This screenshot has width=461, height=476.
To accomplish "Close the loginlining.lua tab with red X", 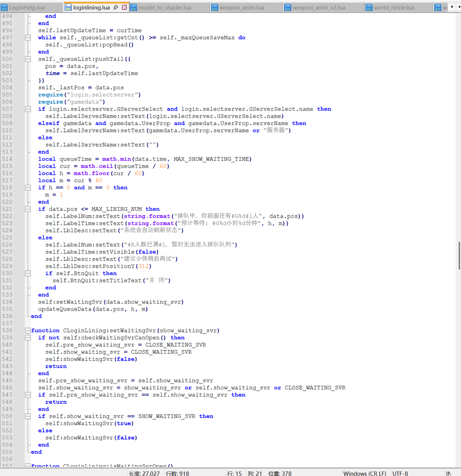I will (124, 8).
